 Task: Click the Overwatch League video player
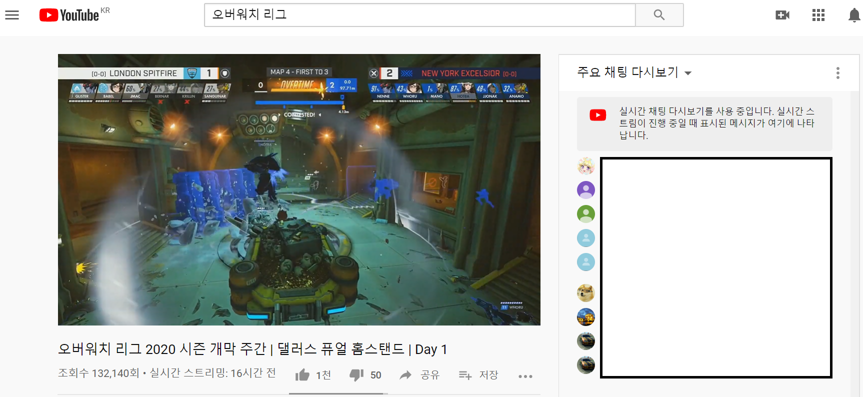point(299,189)
